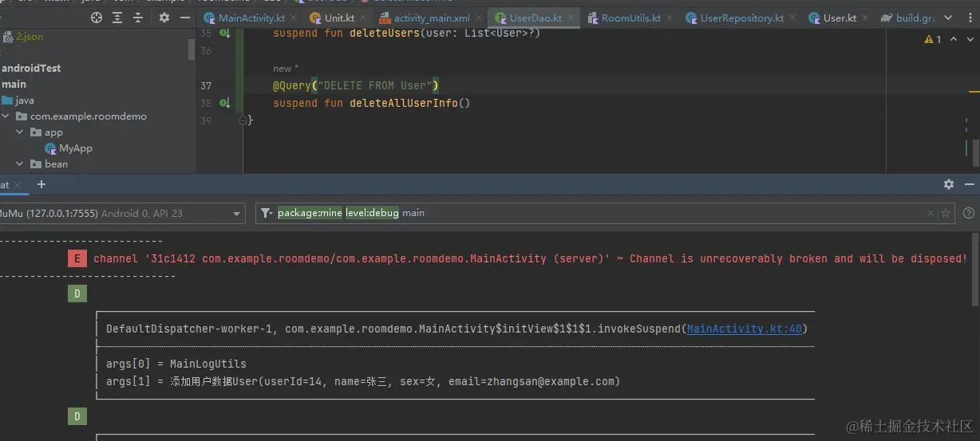
Task: Open Project panel gear options
Action: [164, 18]
